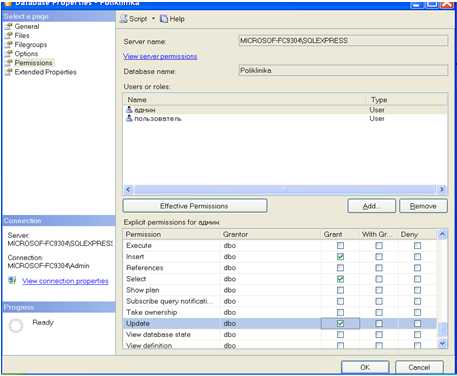The width and height of the screenshot is (457, 376).
Task: Toggle Deny checkbox for References
Action: tap(417, 268)
